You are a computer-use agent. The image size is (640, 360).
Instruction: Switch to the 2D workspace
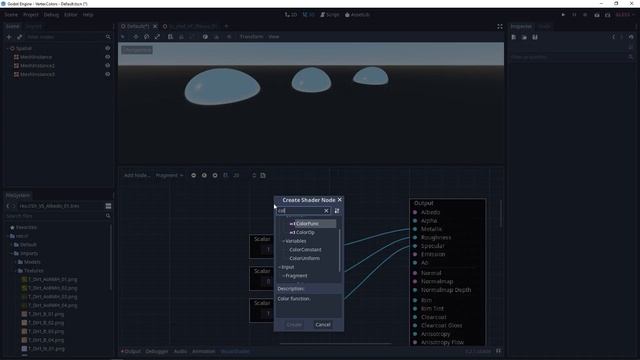tap(291, 15)
